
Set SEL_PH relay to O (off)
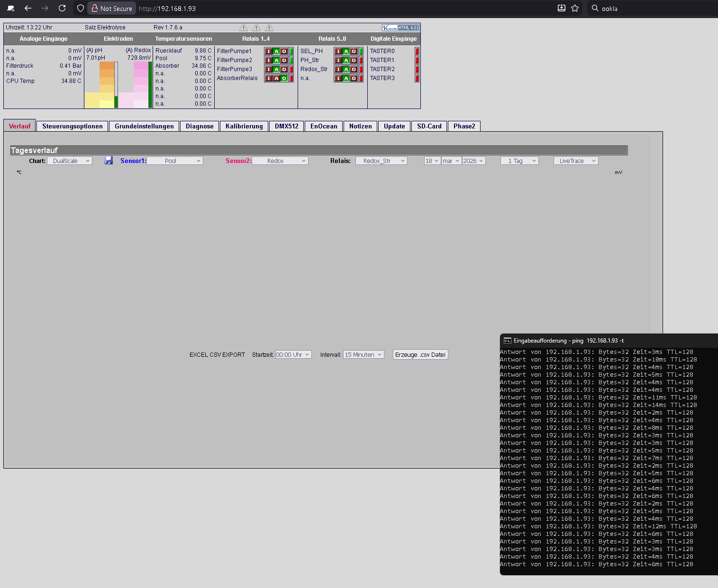point(354,51)
